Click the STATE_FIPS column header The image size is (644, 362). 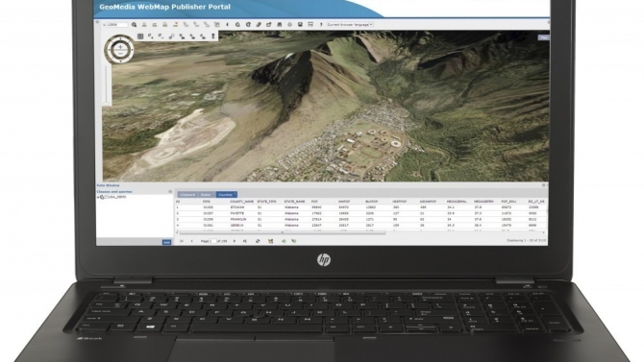pos(266,202)
